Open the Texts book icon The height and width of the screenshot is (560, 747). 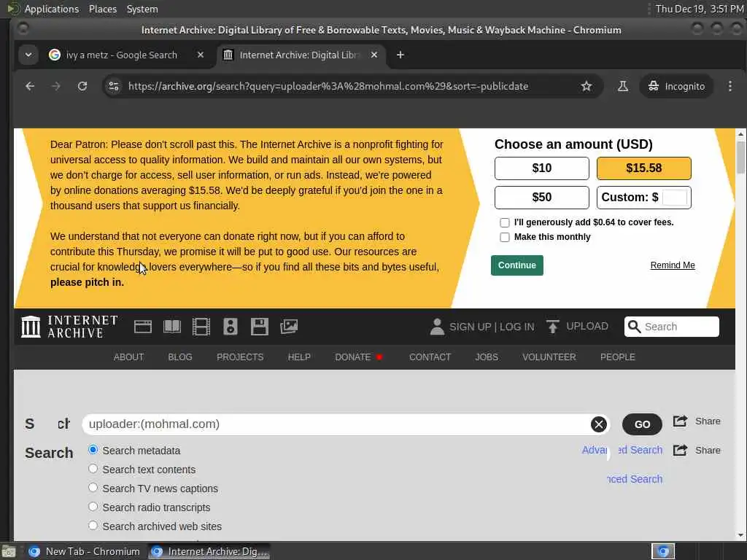point(172,327)
